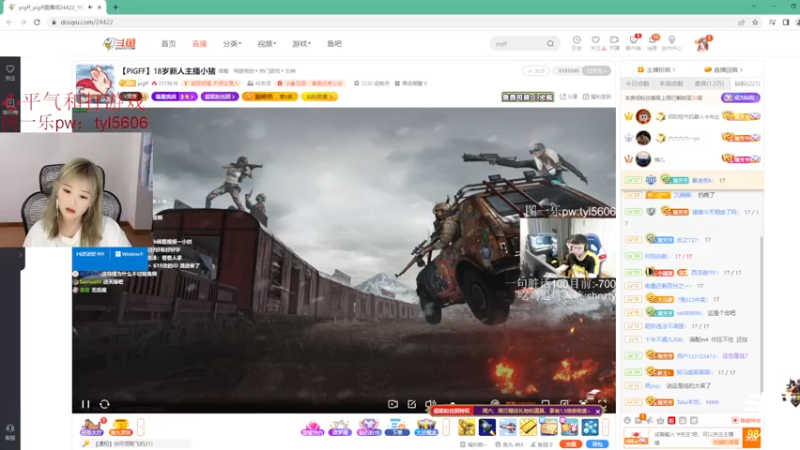Click the blue 背包 backpack button
This screenshot has width=800, height=450.
coord(597,444)
